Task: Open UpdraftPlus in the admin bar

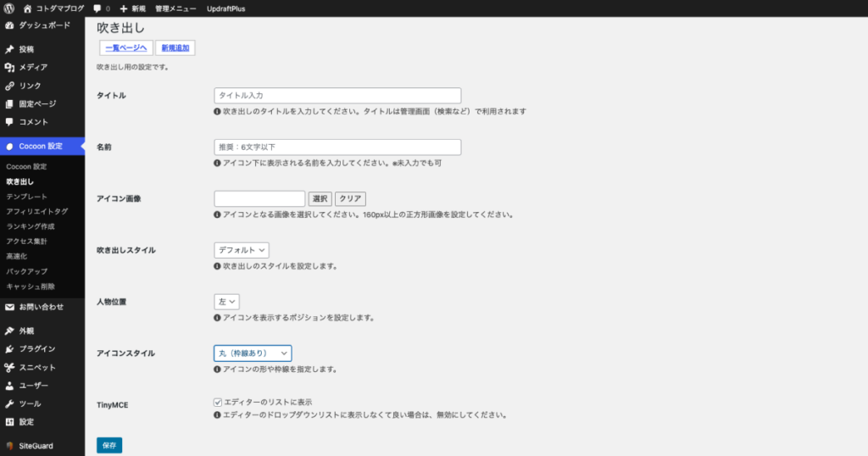Action: tap(226, 8)
